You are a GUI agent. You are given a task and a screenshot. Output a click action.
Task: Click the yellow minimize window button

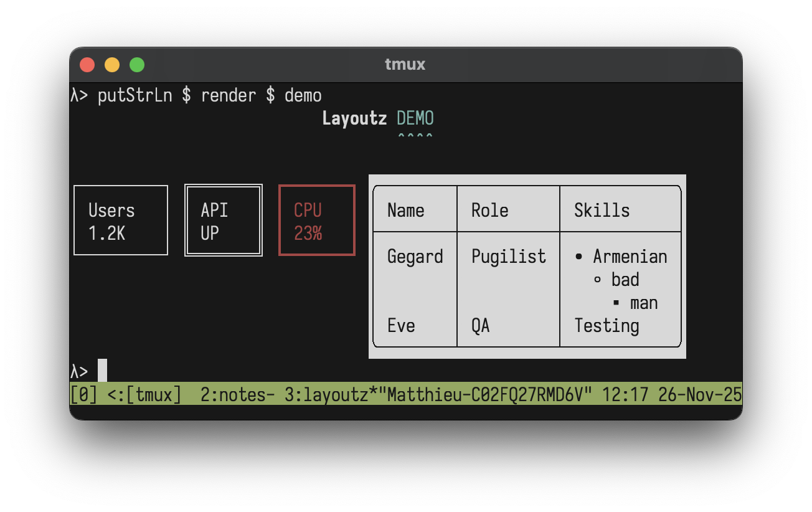pos(112,65)
